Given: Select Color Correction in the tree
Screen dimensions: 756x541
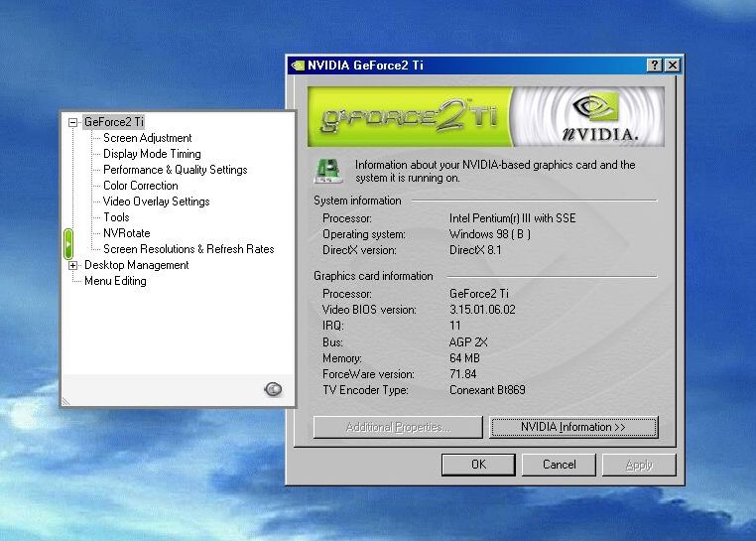Looking at the screenshot, I should click(140, 186).
